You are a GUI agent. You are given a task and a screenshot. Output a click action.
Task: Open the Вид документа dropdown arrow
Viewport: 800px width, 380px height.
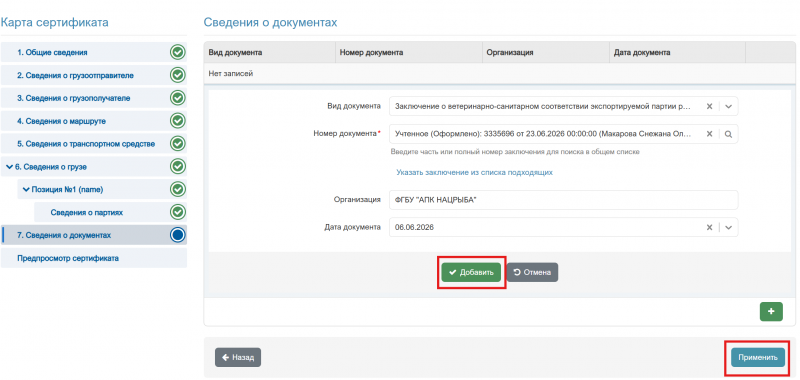(x=729, y=107)
